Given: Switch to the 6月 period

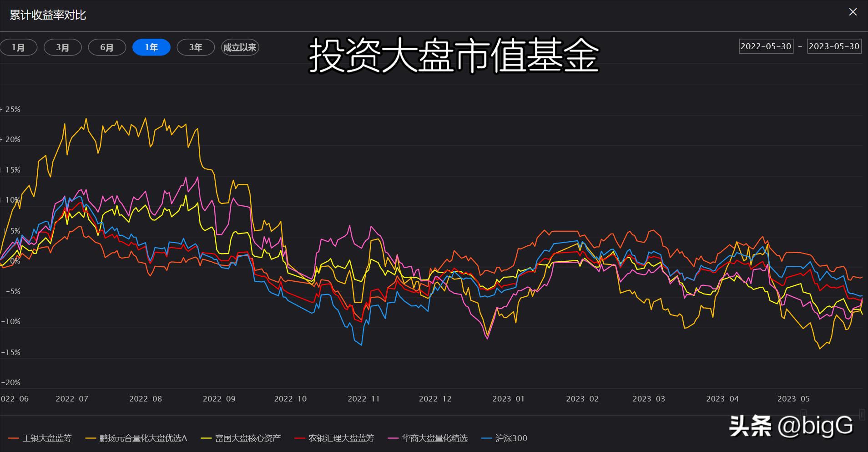Looking at the screenshot, I should 107,47.
